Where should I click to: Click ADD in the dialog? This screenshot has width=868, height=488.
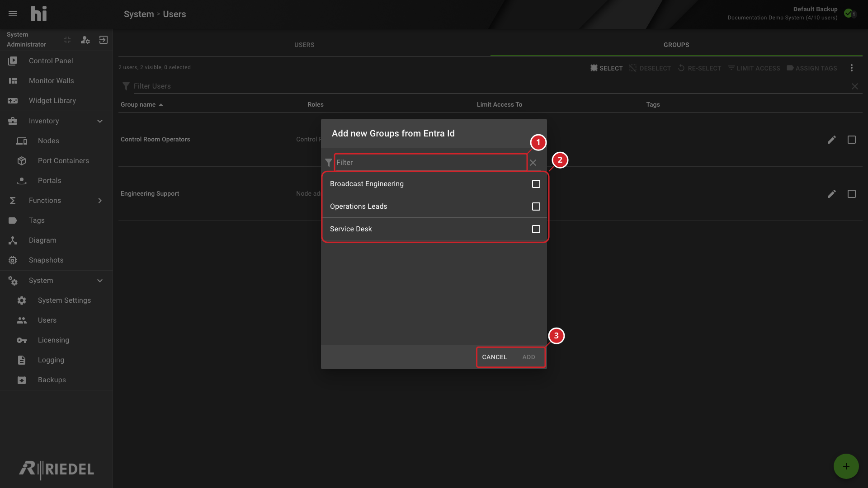pos(528,357)
